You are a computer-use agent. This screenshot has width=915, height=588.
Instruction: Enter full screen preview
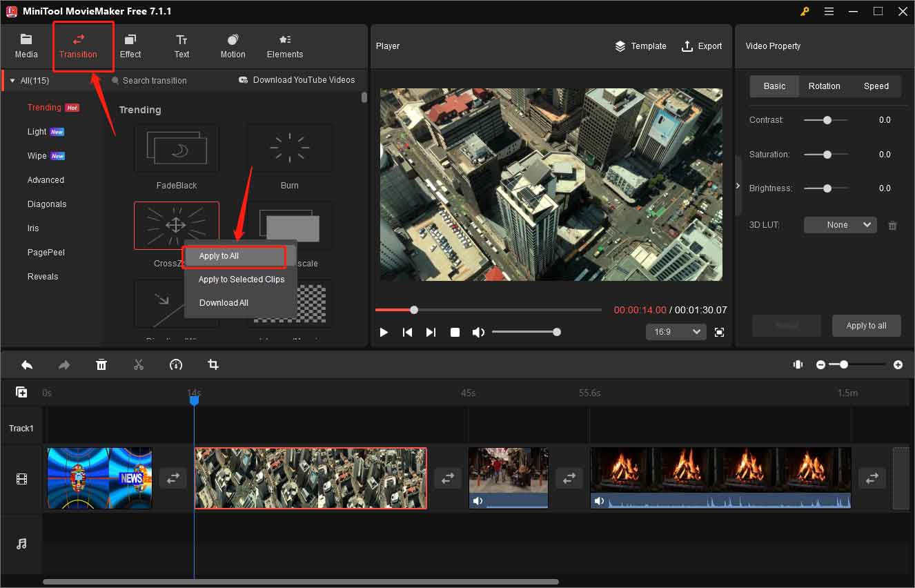coord(720,333)
